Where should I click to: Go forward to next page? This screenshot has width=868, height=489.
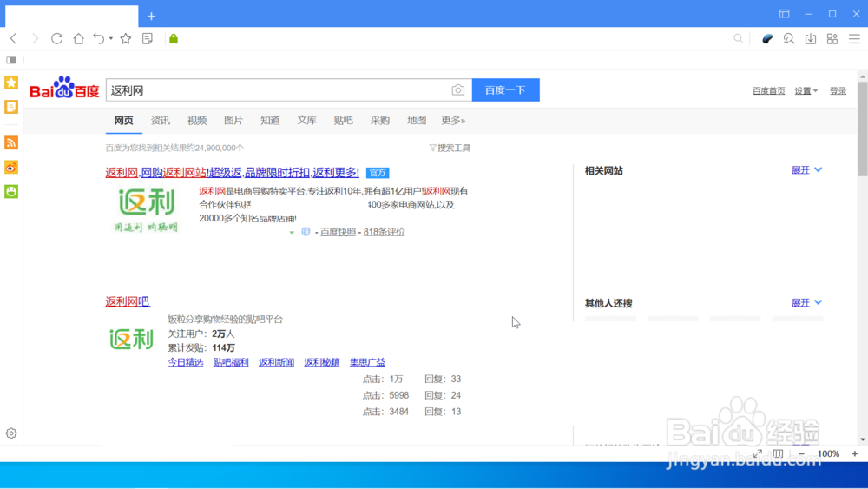tap(35, 39)
